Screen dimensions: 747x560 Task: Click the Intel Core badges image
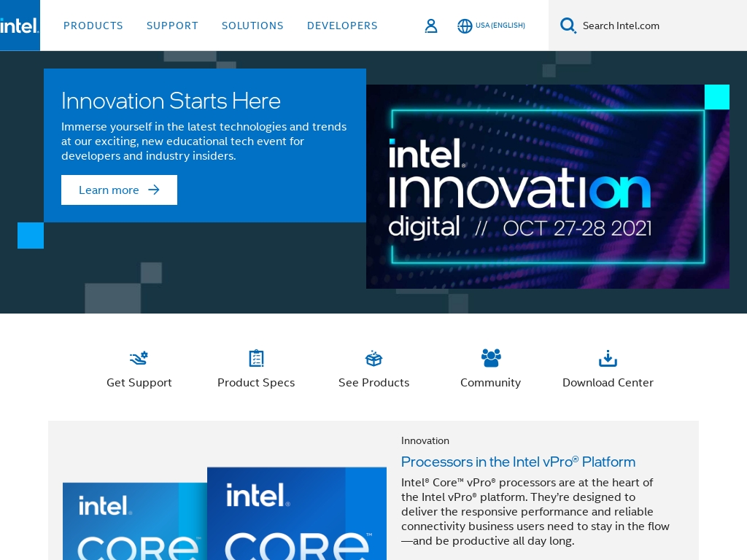point(225,514)
